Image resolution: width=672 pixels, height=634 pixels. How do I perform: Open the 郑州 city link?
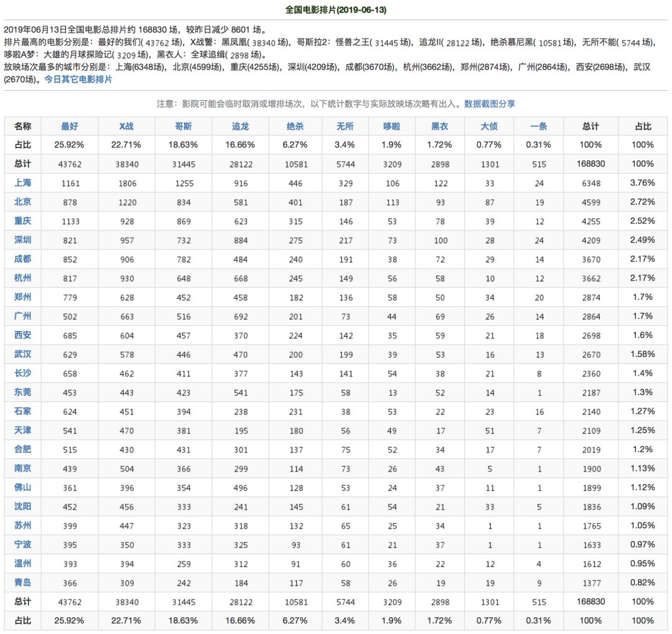click(23, 297)
